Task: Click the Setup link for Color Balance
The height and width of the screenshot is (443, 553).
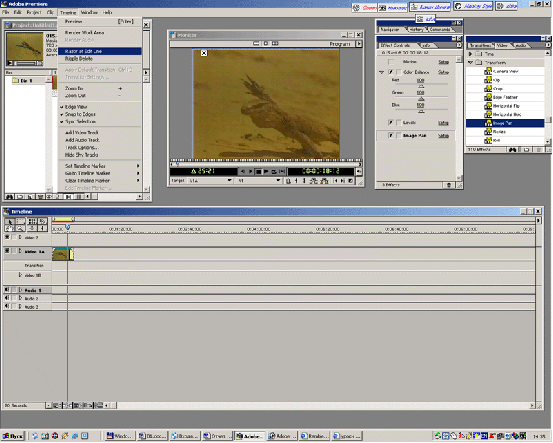Action: click(443, 72)
